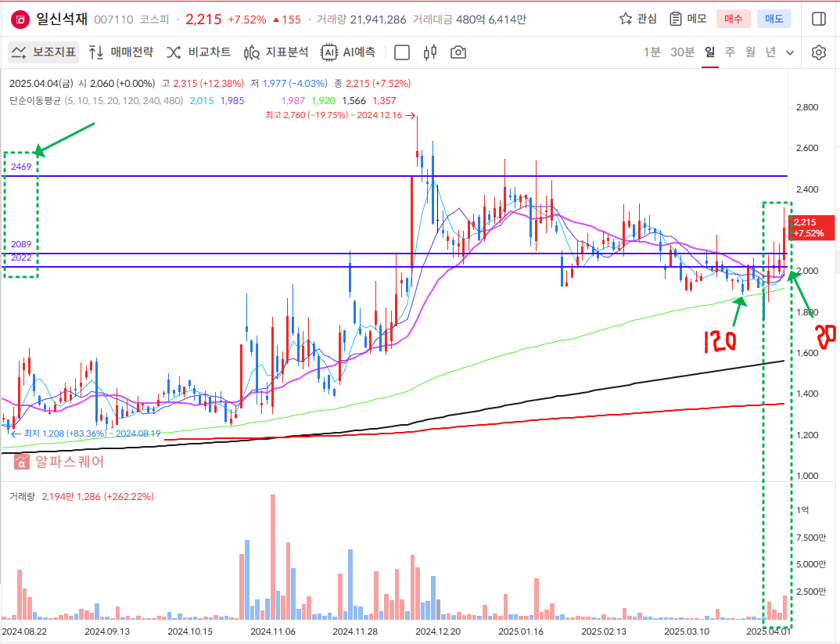
Task: Click the 종 2,215 (+7.52%) close readout
Action: 372,84
